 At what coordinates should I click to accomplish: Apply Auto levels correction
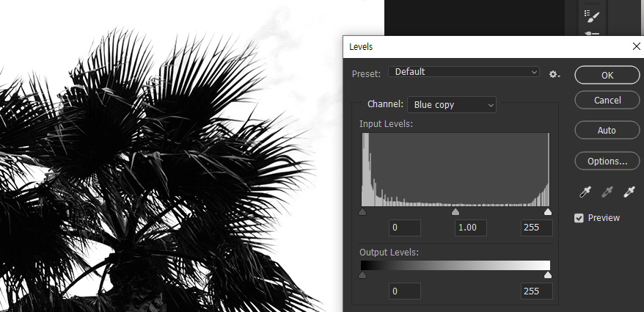(607, 131)
